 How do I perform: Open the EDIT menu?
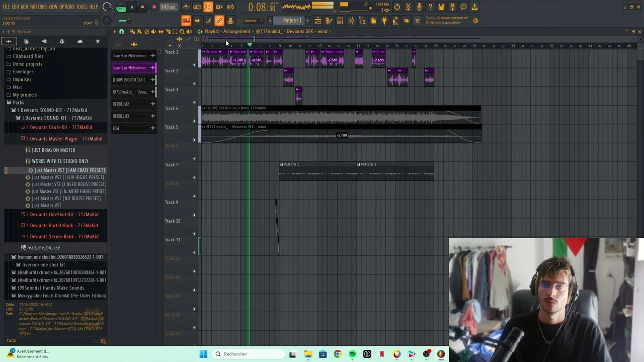[x=16, y=7]
